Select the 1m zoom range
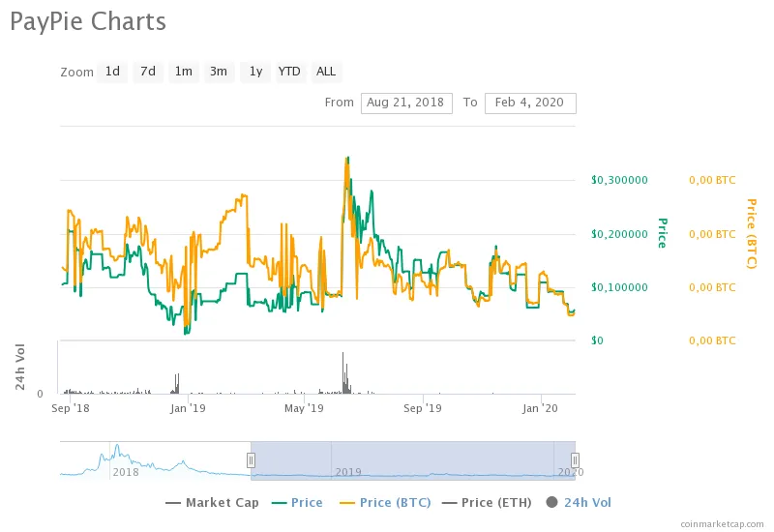The width and height of the screenshot is (774, 532). 184,72
